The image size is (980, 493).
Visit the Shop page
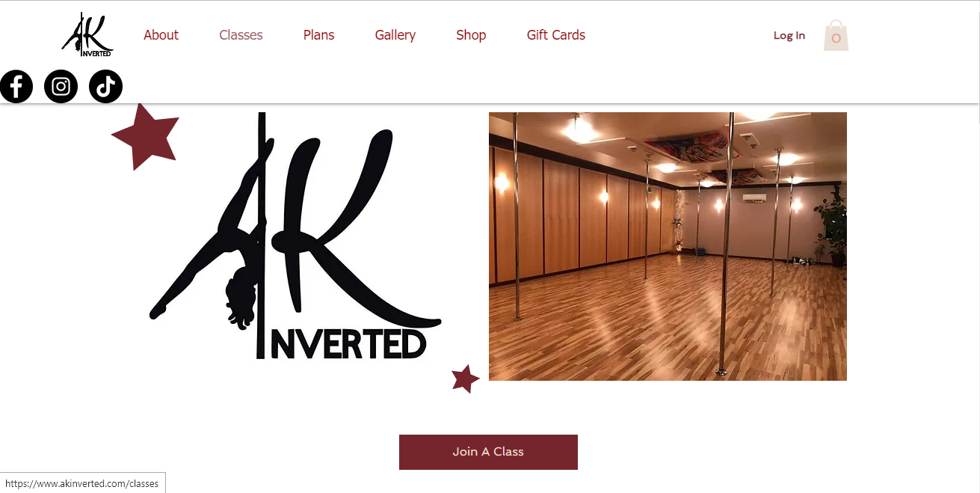(471, 35)
